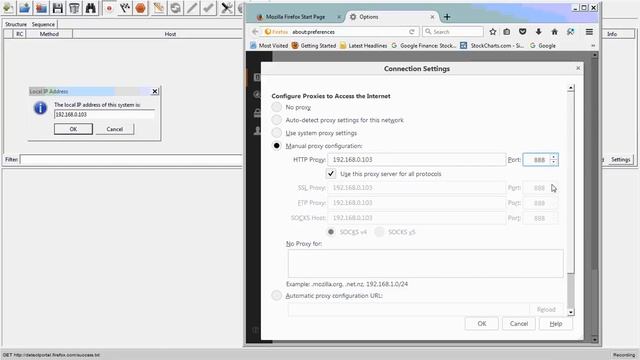This screenshot has width=640, height=360.
Task: Open Most Visited bookmark folder
Action: pyautogui.click(x=269, y=46)
